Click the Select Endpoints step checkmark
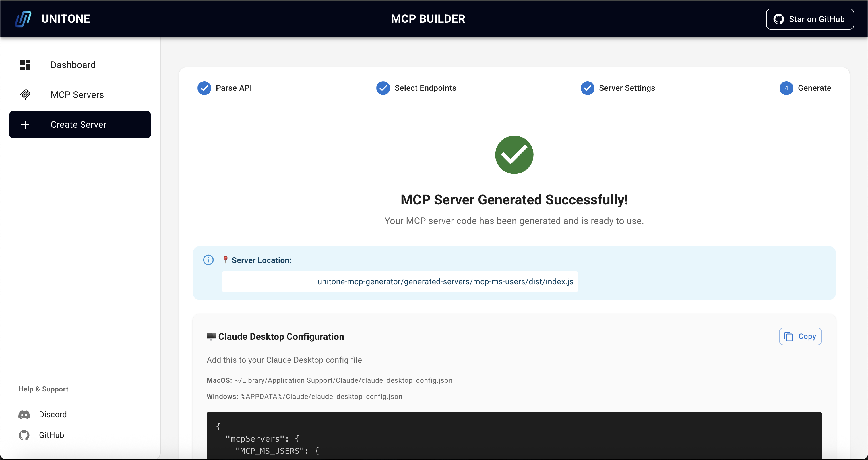Screen dimensions: 868x460 [383, 88]
